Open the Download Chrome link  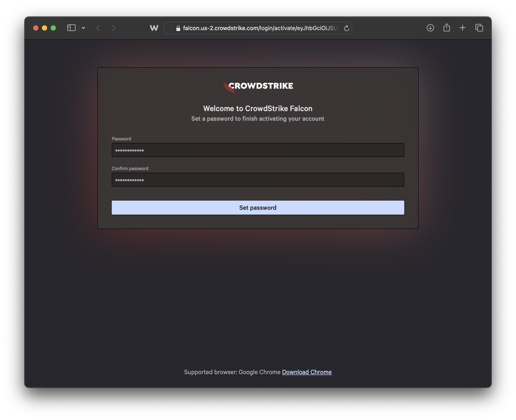[307, 372]
